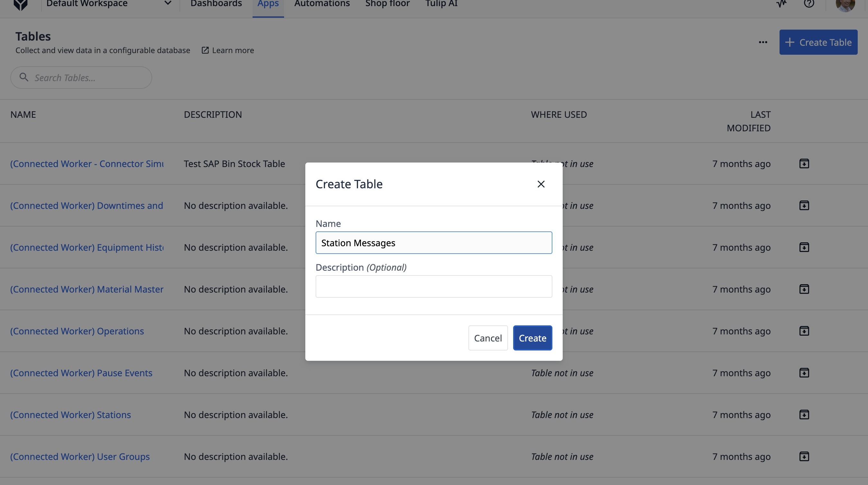Close the Create Table dialog
The width and height of the screenshot is (868, 485).
coord(541,184)
